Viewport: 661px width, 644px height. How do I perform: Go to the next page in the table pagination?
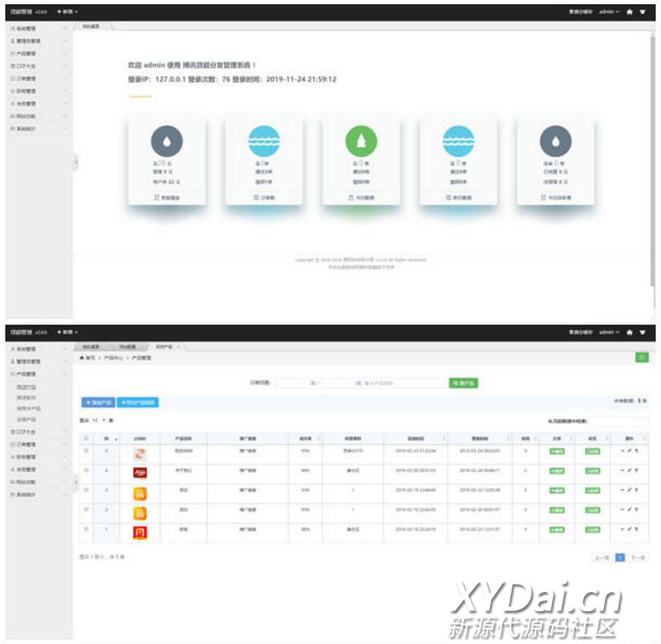tap(638, 557)
